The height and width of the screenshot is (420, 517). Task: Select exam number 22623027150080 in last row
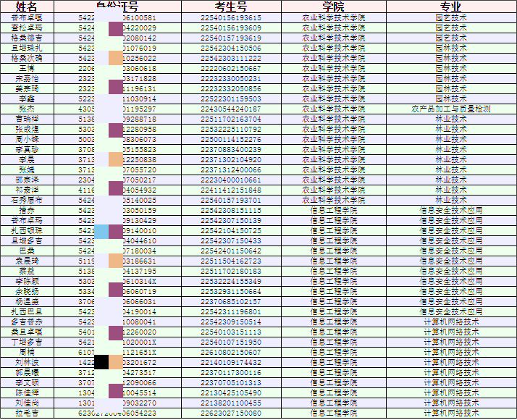click(231, 413)
